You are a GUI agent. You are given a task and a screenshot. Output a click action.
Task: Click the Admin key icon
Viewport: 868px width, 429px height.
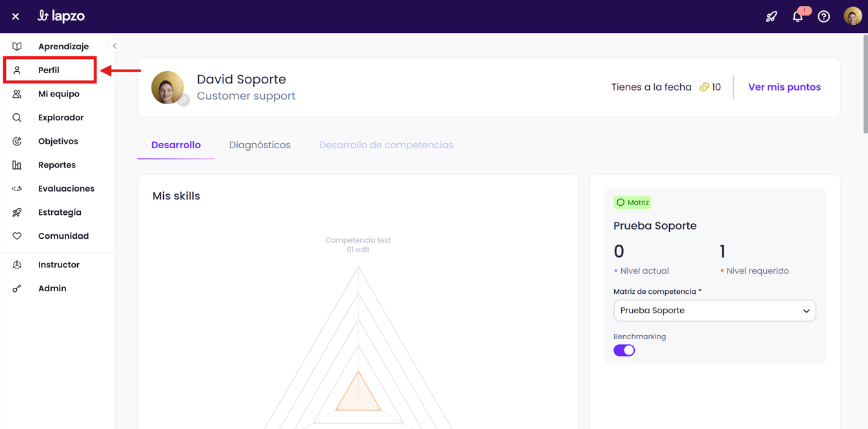tap(17, 289)
